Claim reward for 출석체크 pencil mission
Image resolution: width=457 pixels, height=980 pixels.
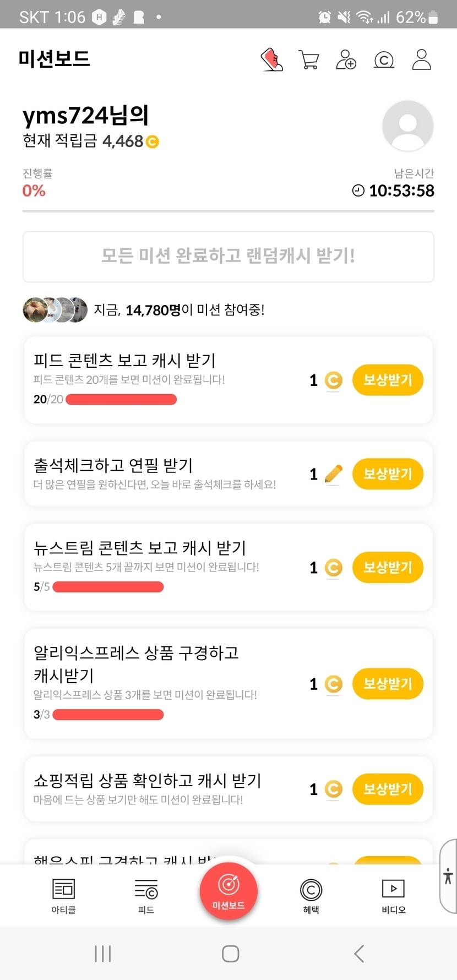click(x=388, y=474)
